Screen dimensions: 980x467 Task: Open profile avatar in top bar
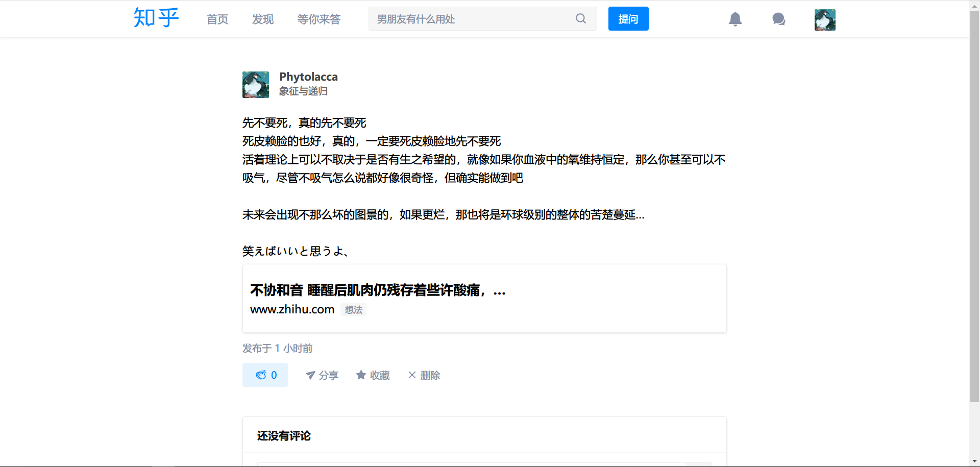[825, 20]
